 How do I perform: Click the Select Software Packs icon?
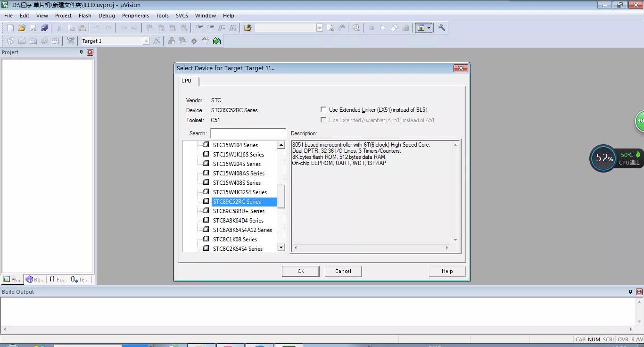[205, 41]
